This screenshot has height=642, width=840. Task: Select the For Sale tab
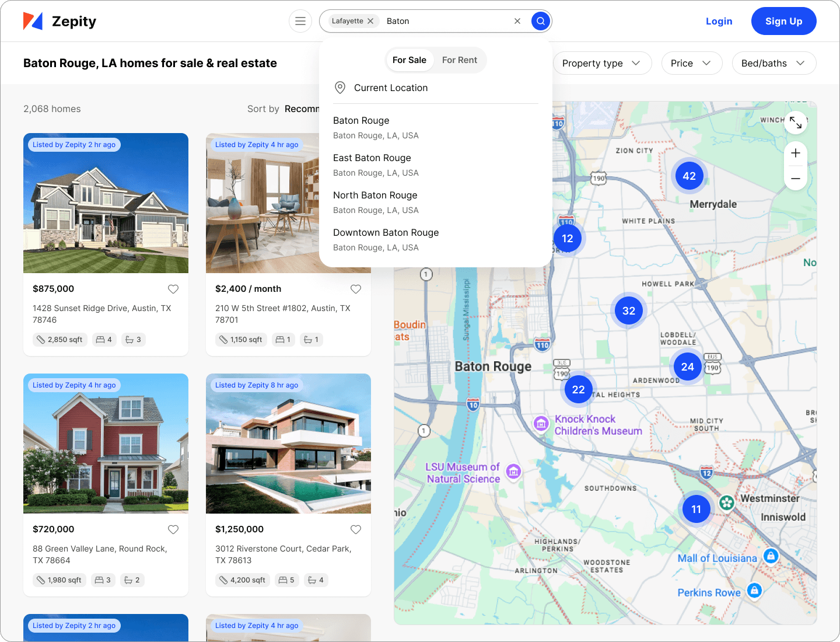[409, 60]
